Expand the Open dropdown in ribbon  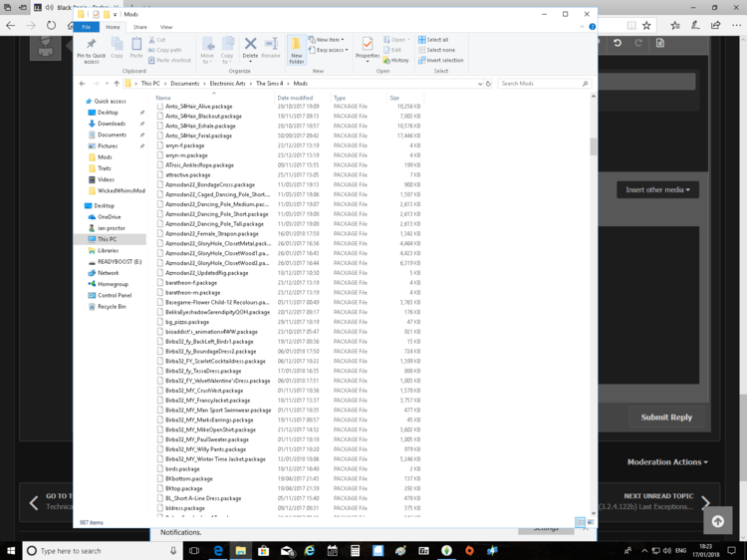click(x=396, y=40)
